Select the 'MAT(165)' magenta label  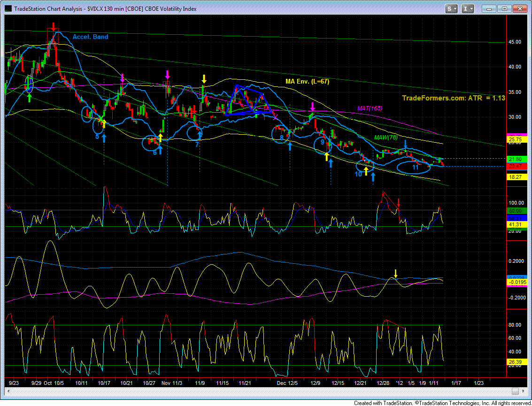(370, 108)
